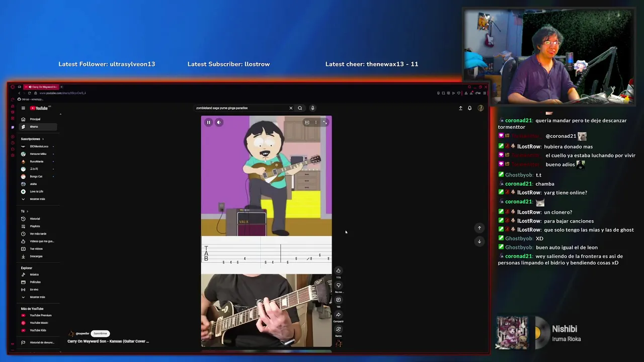Screen dimensions: 644x362
Task: Toggle the YouTube hamburger guide menu
Action: (23, 108)
